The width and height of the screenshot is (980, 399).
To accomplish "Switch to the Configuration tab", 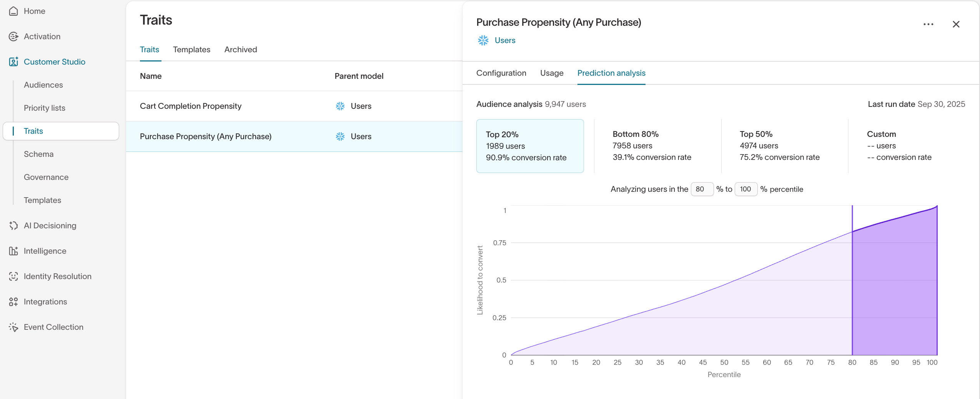I will tap(501, 73).
